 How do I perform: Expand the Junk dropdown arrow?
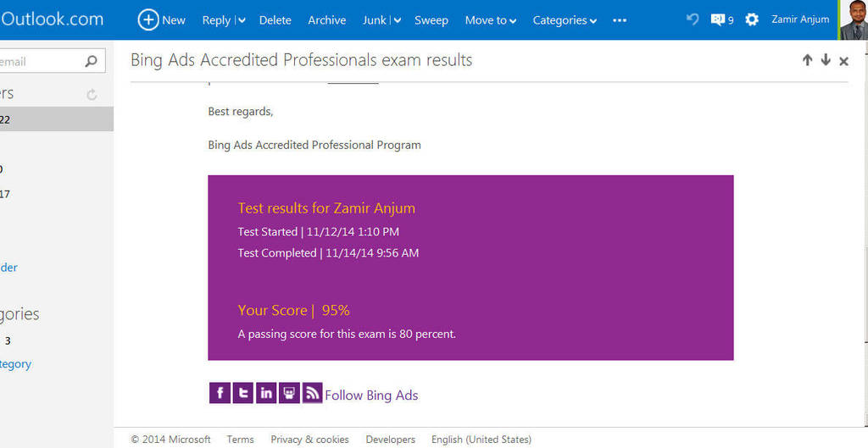pos(397,20)
